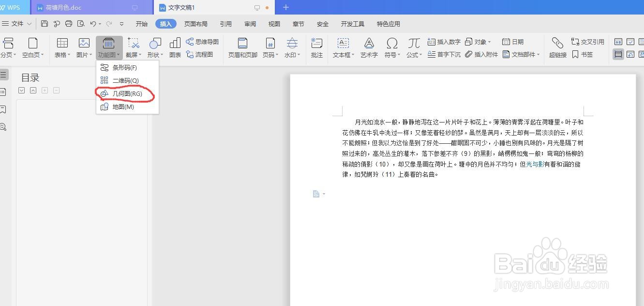Open quick access toolbar customize arrow
Viewport: 644px width, 306px height.
121,24
